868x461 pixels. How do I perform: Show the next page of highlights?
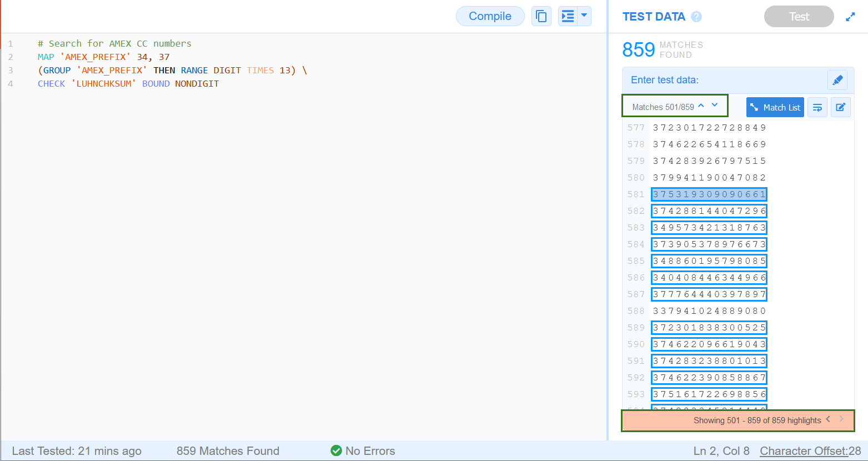coord(841,419)
